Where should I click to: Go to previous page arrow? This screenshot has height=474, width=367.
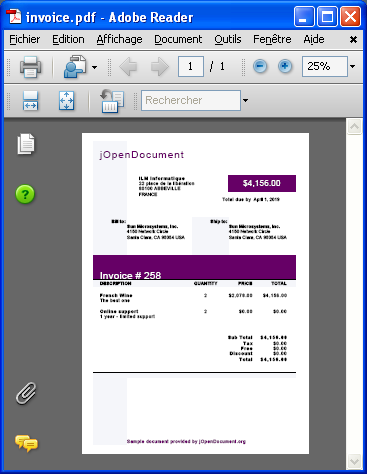[x=128, y=67]
